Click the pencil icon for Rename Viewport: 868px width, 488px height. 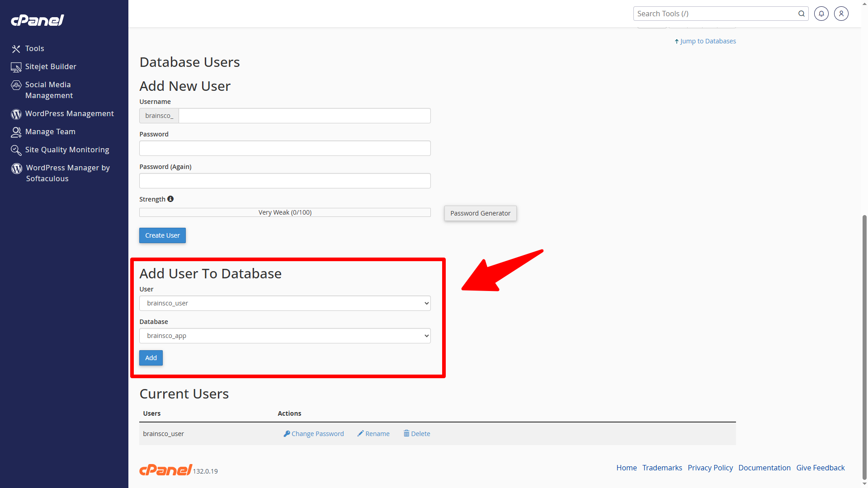360,434
